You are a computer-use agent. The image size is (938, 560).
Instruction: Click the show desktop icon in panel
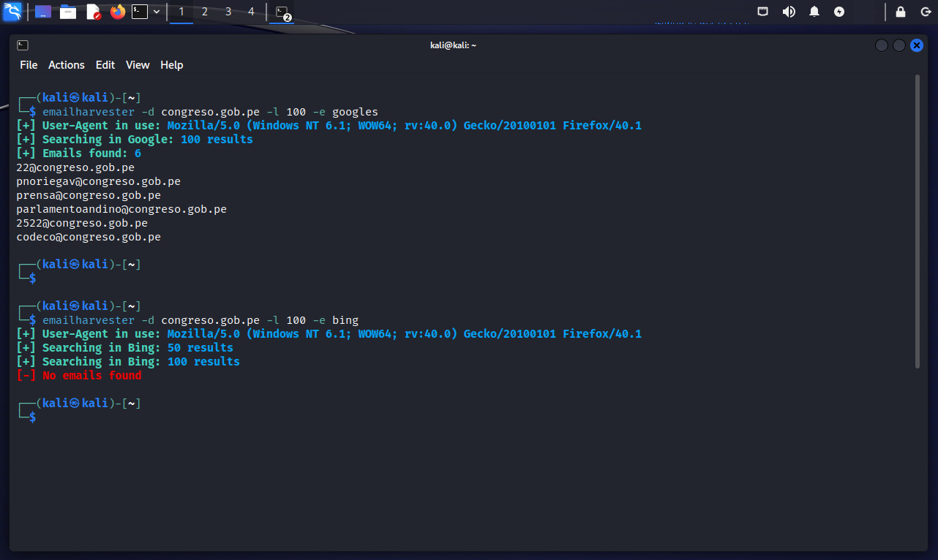click(x=43, y=12)
